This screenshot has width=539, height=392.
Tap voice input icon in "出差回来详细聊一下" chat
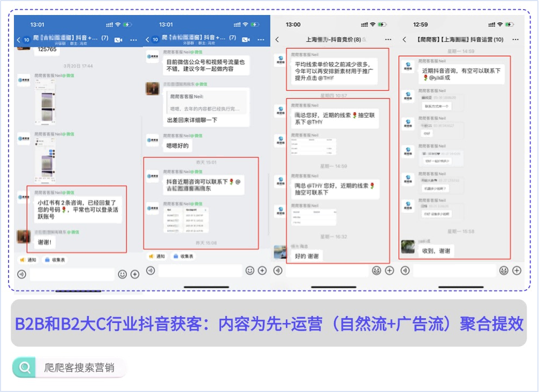tap(150, 271)
